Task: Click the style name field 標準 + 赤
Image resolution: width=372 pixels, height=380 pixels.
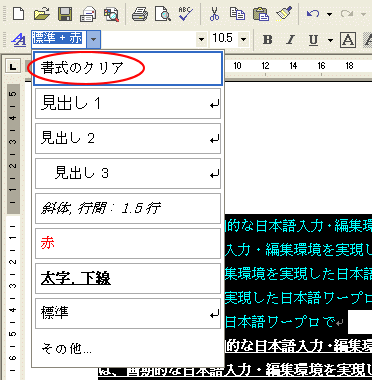Action: pos(59,40)
